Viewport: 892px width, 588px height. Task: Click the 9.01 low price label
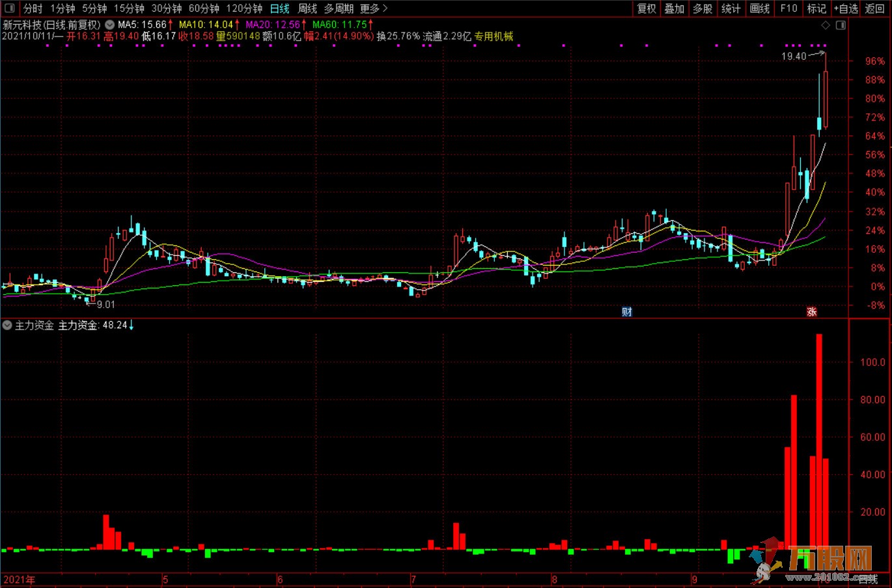pos(105,304)
